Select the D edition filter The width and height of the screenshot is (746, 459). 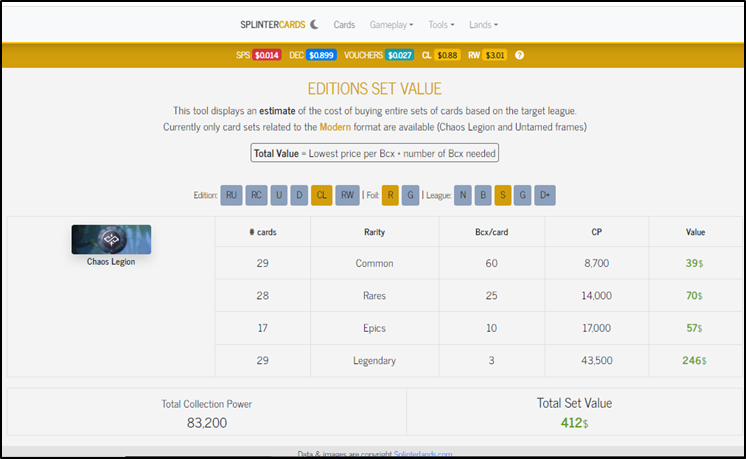coord(299,195)
